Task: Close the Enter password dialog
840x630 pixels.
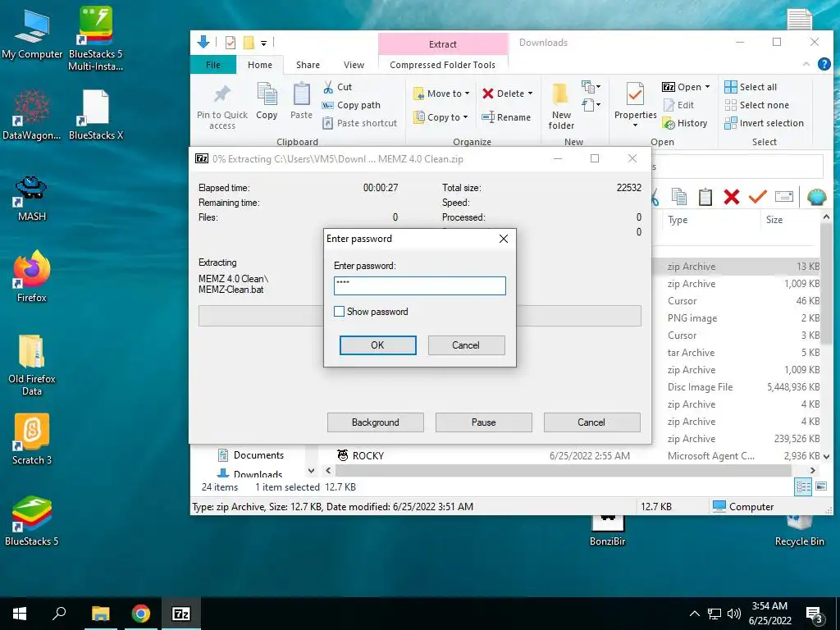Action: coord(503,239)
